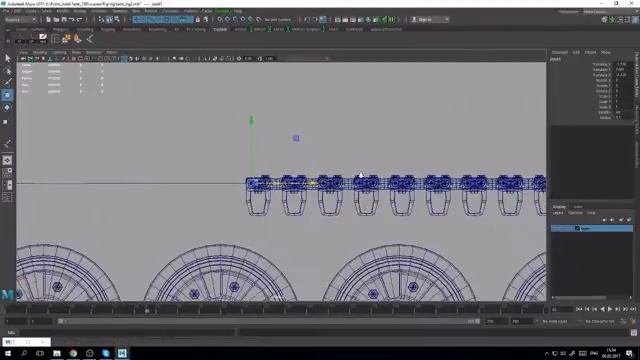Play animation backward

tap(602, 309)
